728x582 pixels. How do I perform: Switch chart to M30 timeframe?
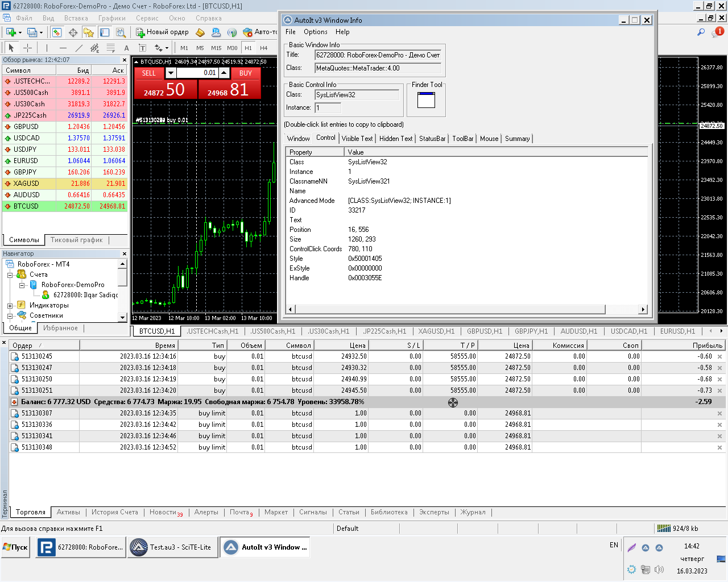coord(232,48)
